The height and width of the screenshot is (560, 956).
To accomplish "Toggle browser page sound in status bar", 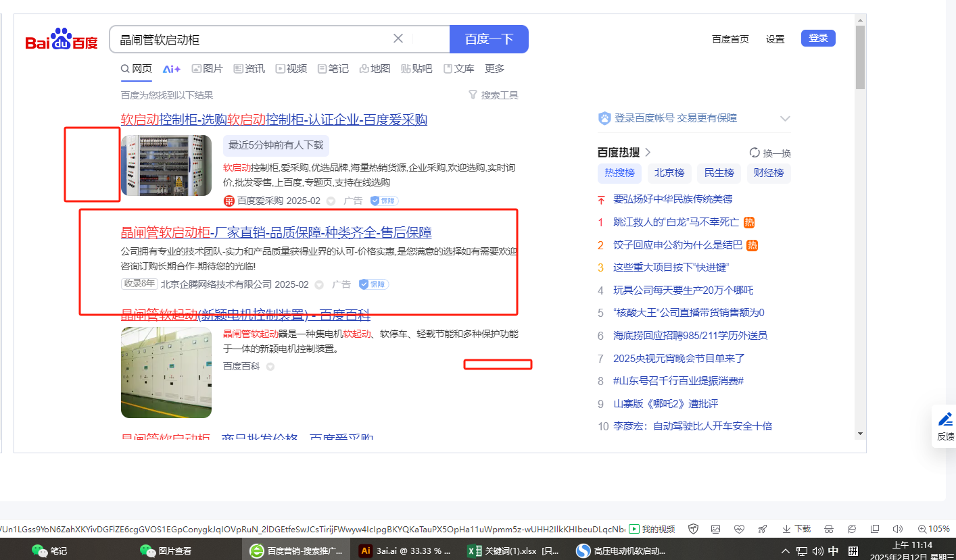I will 898,529.
